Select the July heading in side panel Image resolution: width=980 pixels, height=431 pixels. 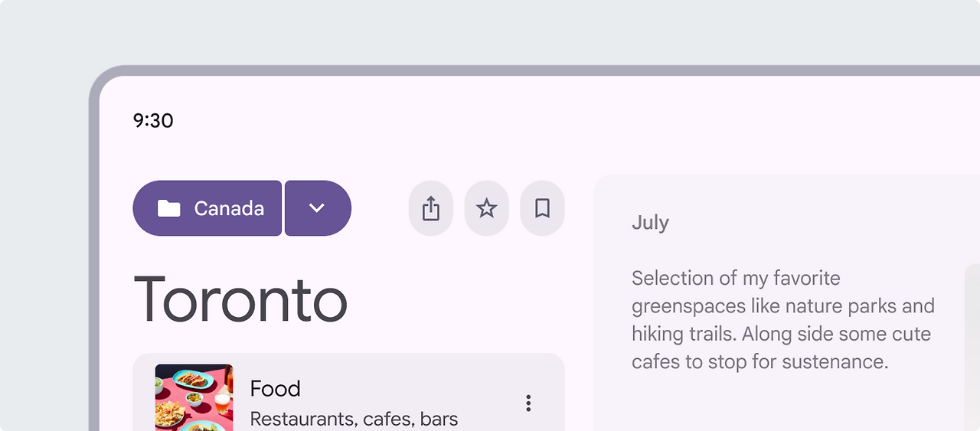[x=651, y=223]
